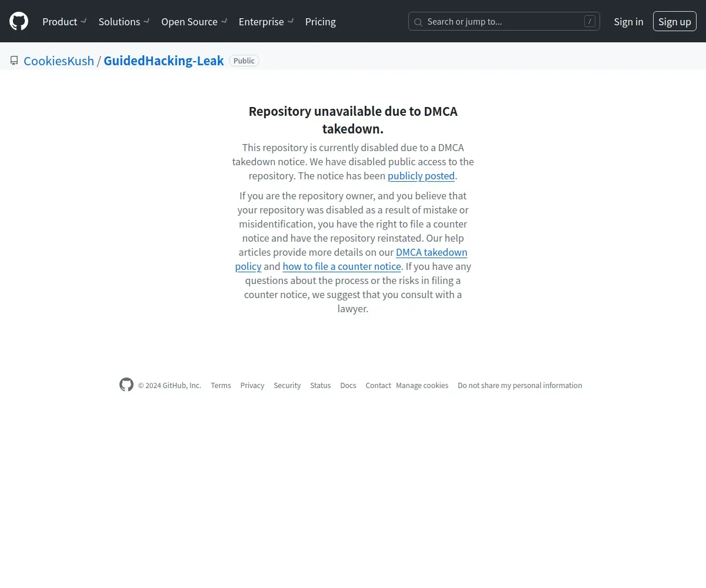Click Manage cookies in footer
This screenshot has width=706, height=588.
[422, 386]
